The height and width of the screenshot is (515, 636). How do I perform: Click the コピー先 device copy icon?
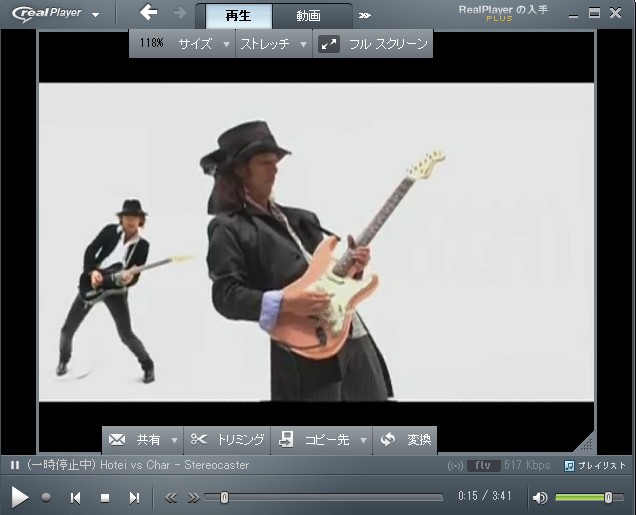pyautogui.click(x=286, y=439)
